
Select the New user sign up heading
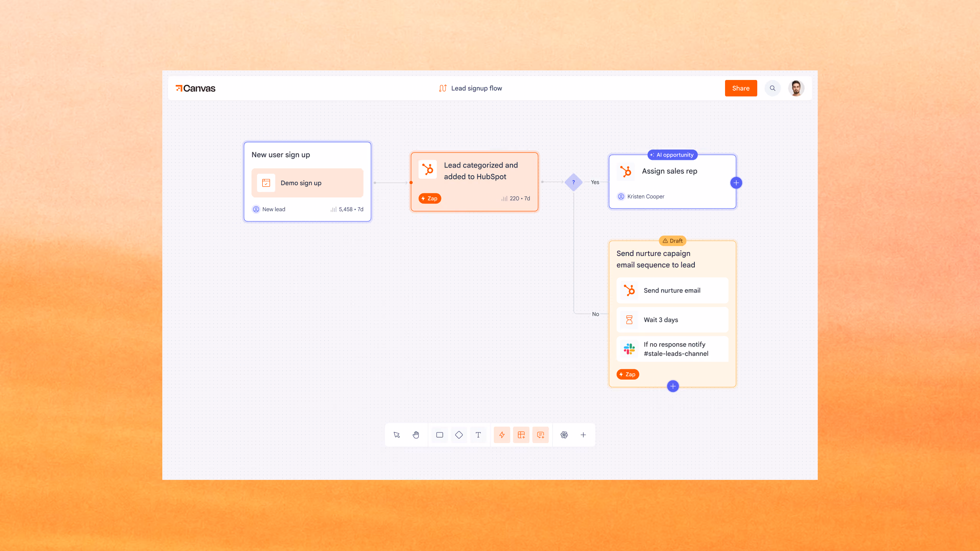click(281, 155)
